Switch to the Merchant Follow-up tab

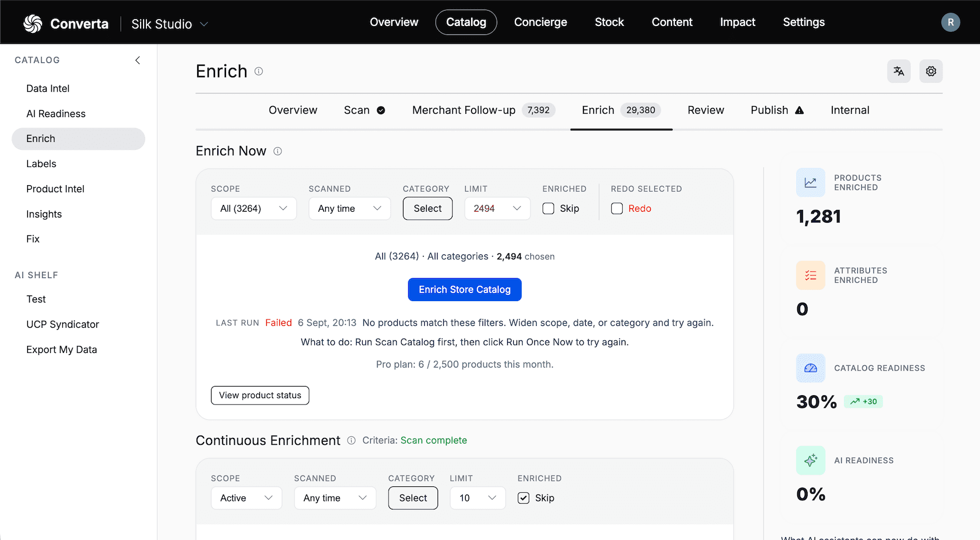click(x=483, y=110)
